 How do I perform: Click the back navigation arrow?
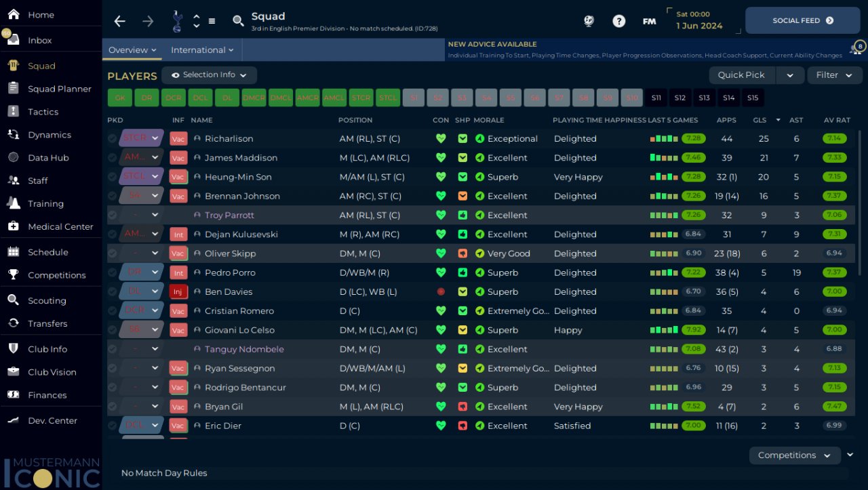coord(120,21)
